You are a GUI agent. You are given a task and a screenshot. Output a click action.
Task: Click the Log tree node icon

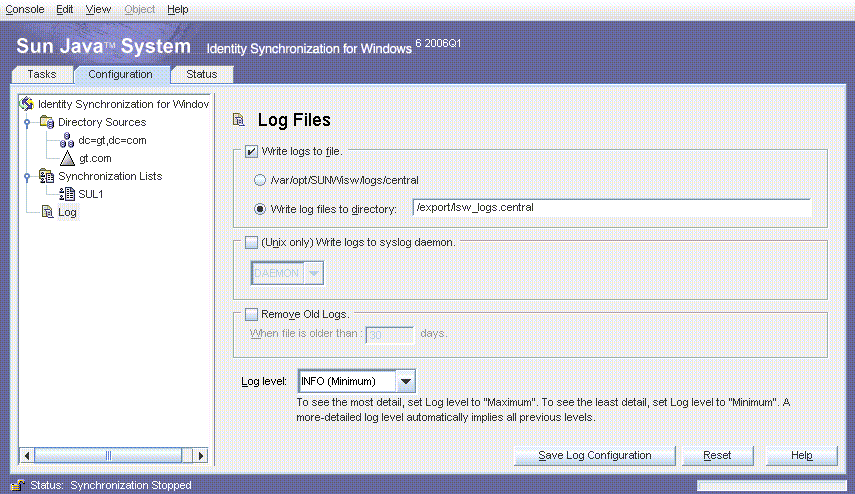coord(47,212)
